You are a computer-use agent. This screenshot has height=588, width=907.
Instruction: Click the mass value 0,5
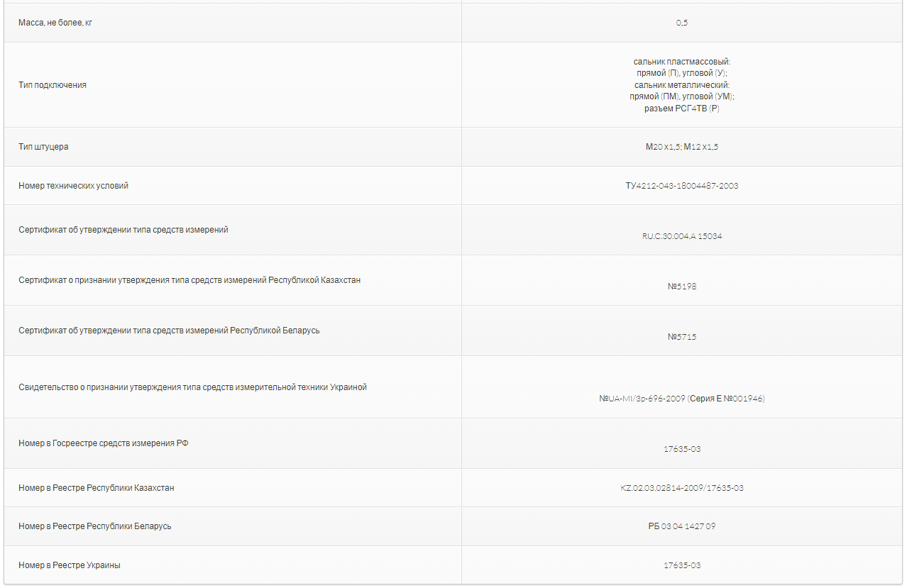click(x=681, y=23)
